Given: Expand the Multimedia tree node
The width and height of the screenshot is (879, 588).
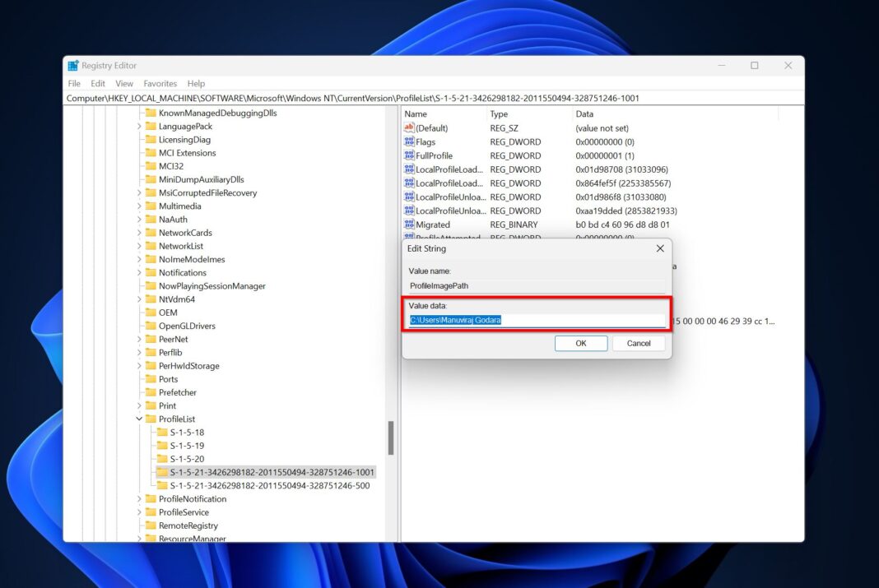Looking at the screenshot, I should pyautogui.click(x=140, y=206).
